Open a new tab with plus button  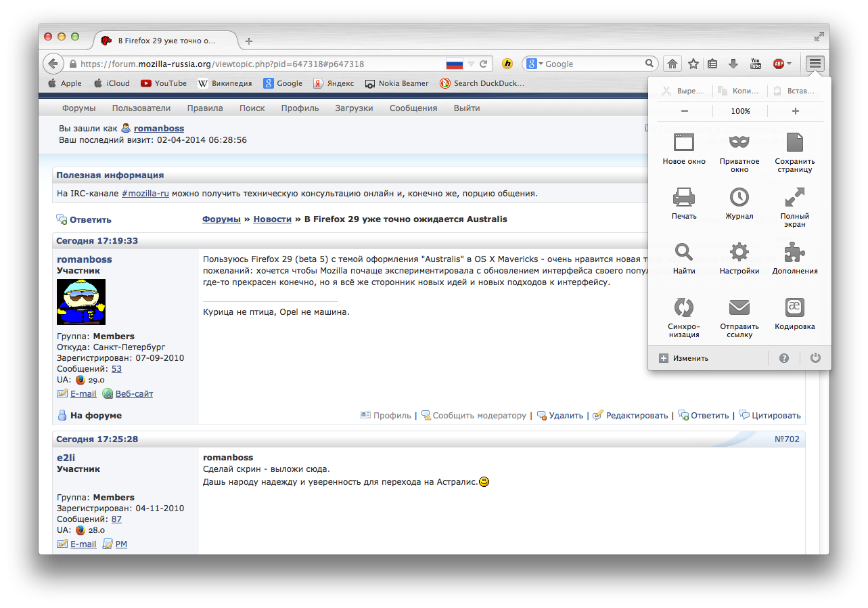[249, 41]
